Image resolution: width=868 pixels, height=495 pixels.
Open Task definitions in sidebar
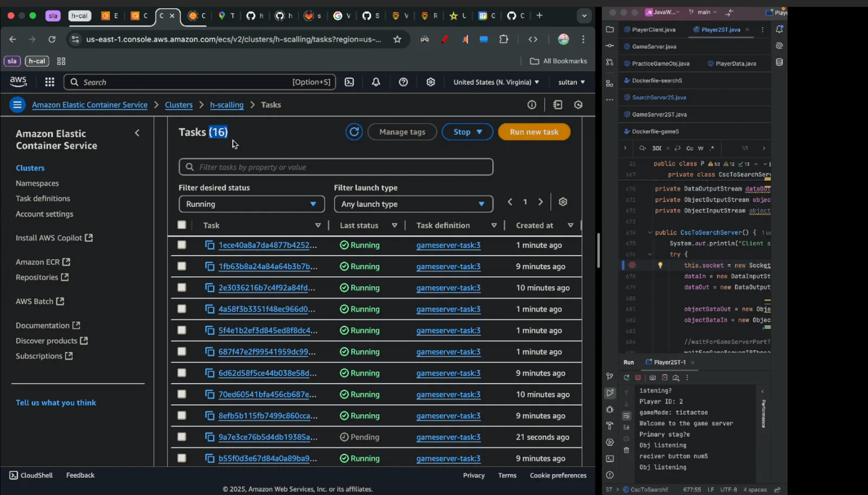click(43, 199)
